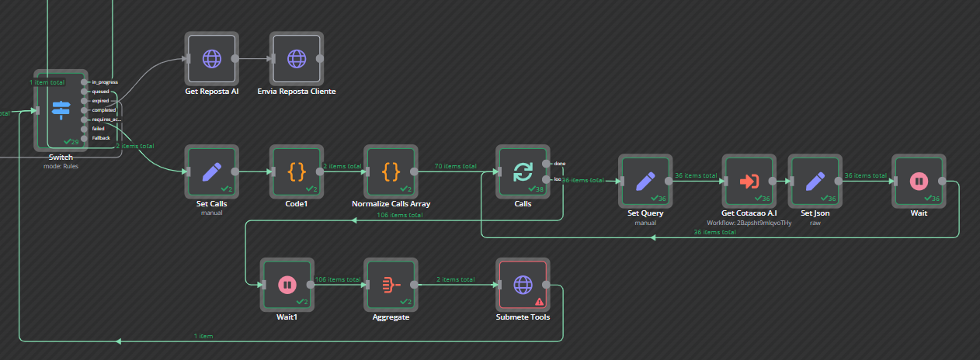Click the success checkmark 38 on Calls
Viewport: 980px width, 360px height.
pos(534,189)
